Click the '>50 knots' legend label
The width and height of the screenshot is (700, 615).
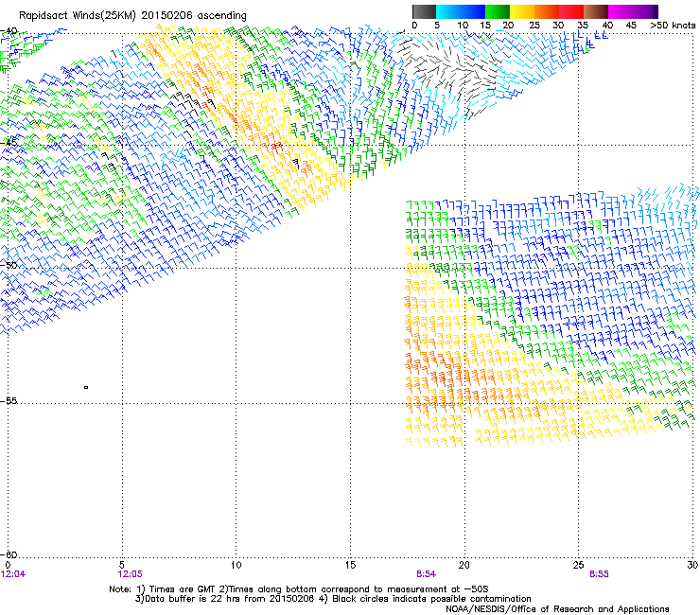(673, 26)
